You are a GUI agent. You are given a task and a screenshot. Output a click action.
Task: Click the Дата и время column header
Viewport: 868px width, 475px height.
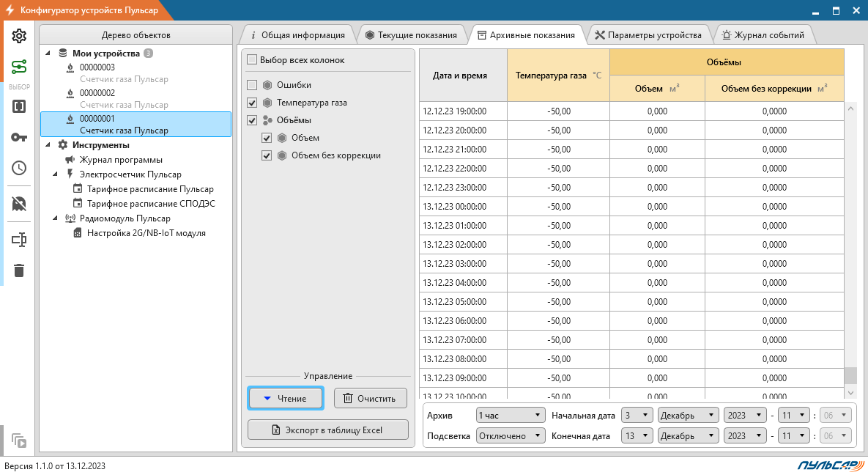coord(464,76)
